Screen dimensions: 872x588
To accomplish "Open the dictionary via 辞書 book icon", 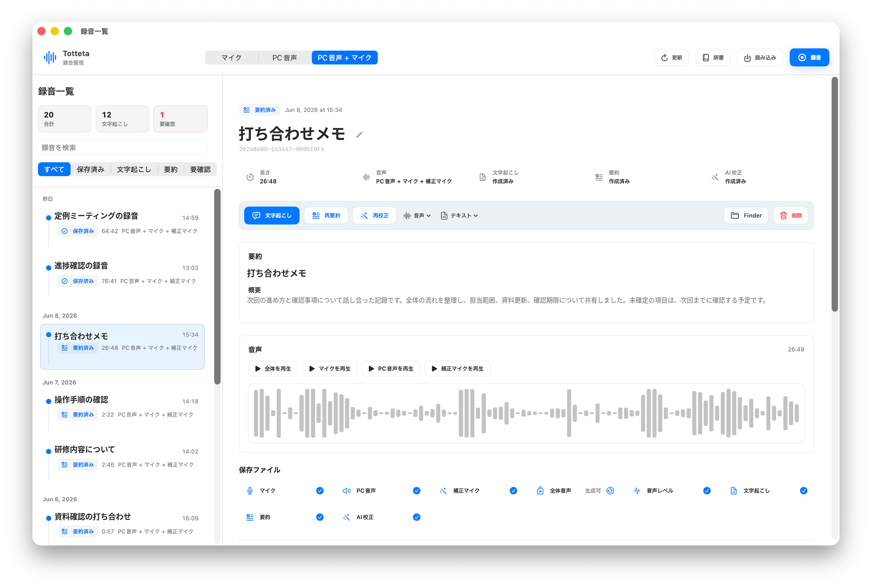I will (x=706, y=58).
